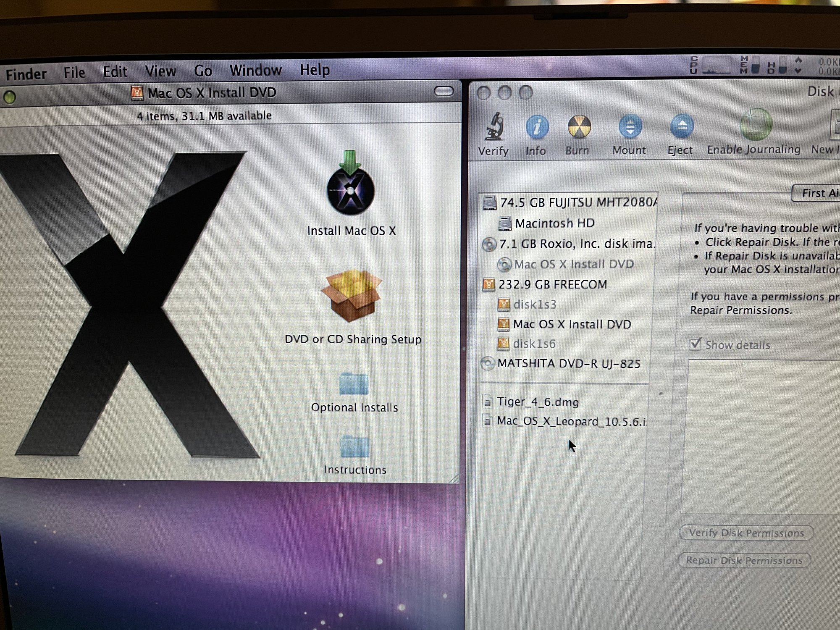The height and width of the screenshot is (630, 840).
Task: Select the 74.5 GB FUJITSU drive
Action: (x=570, y=202)
